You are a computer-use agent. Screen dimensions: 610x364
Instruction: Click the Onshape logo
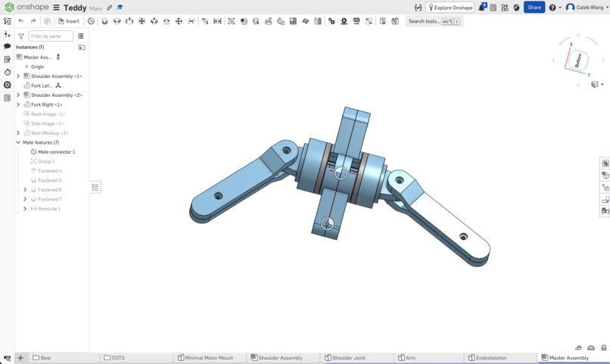[x=9, y=8]
